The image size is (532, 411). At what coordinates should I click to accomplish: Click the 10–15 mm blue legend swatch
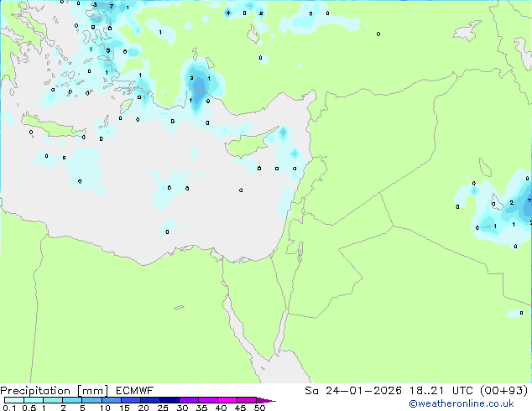111,400
